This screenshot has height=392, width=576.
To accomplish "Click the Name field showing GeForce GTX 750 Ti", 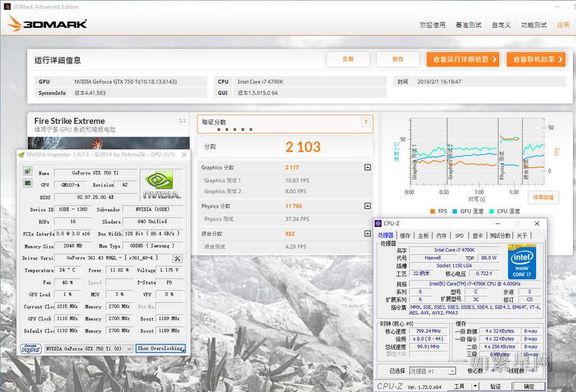I will click(x=95, y=173).
